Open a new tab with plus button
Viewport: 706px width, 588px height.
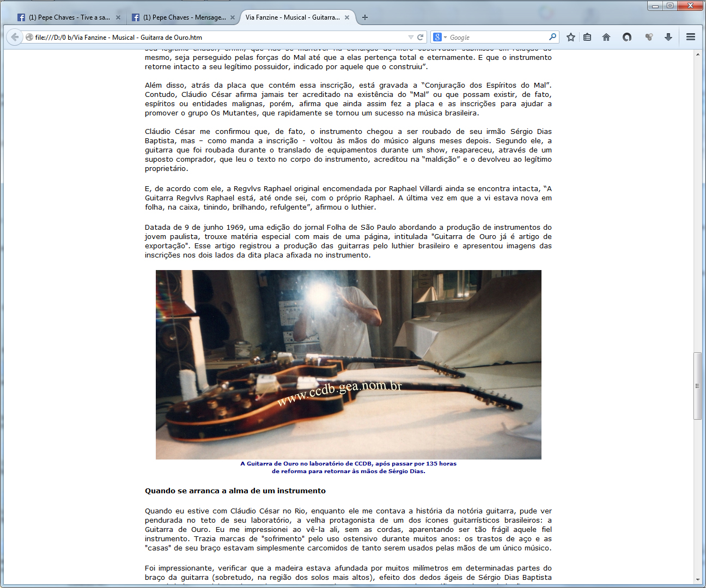coord(365,17)
